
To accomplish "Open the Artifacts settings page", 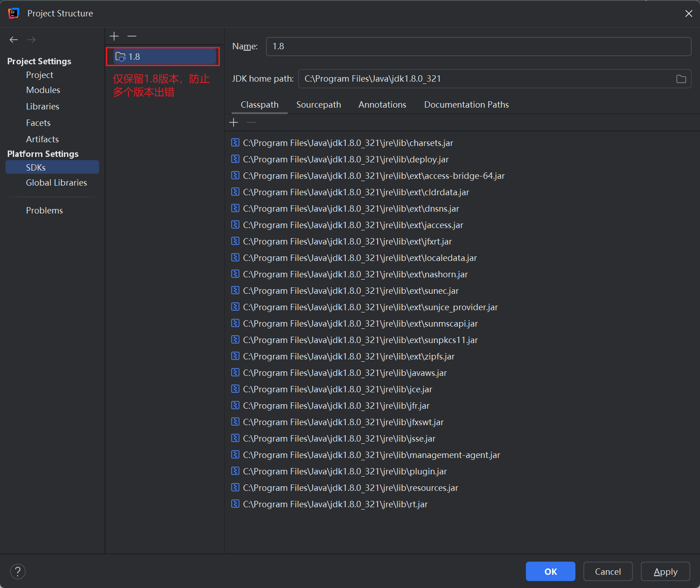I will (x=42, y=139).
